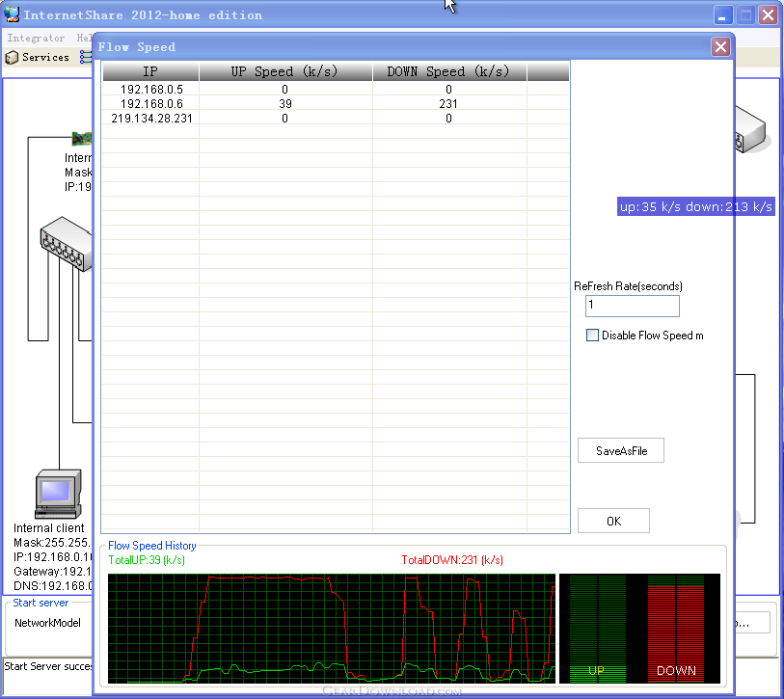Viewport: 784px width, 699px height.
Task: Click the InternetShare app icon in title bar
Action: pos(12,14)
